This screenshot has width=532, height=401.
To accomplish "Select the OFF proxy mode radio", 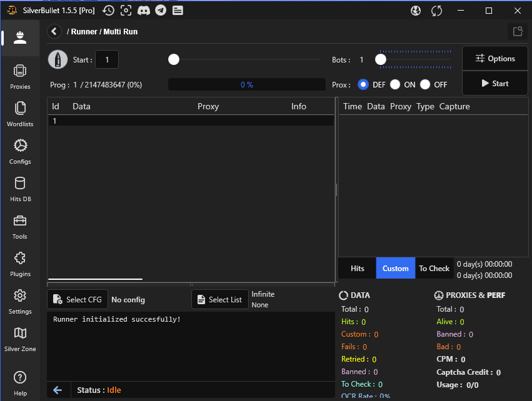I will tap(425, 84).
